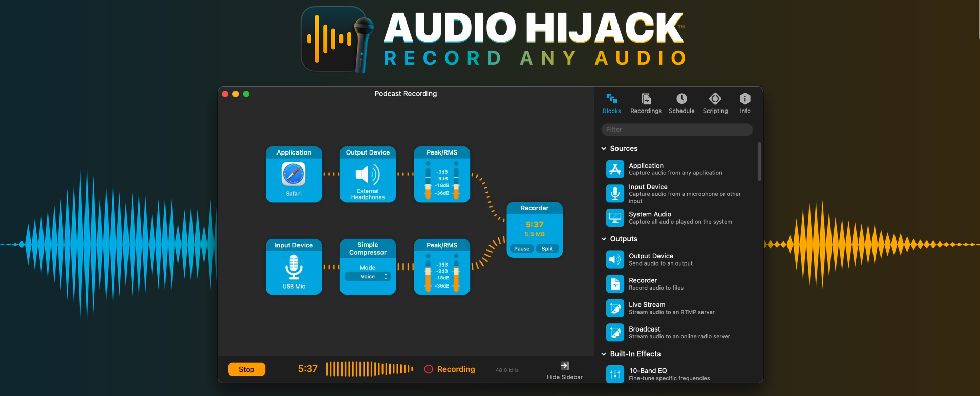The height and width of the screenshot is (396, 980).
Task: Click the sidebar scrollbar
Action: [x=759, y=162]
